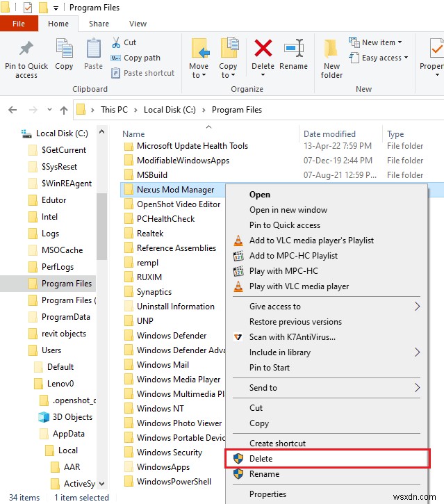Select Pin to Start menu entry
Viewport: 444px width, 504px height.
point(327,367)
